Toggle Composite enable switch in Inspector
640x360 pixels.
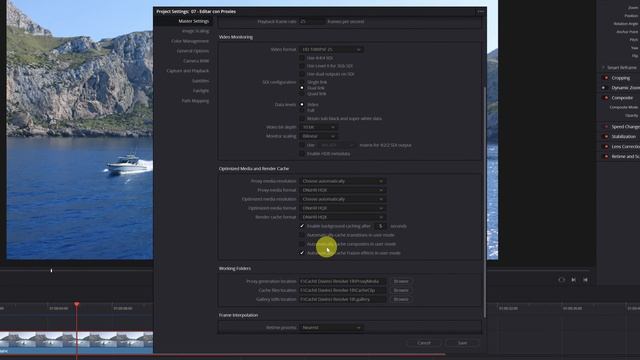(x=606, y=98)
